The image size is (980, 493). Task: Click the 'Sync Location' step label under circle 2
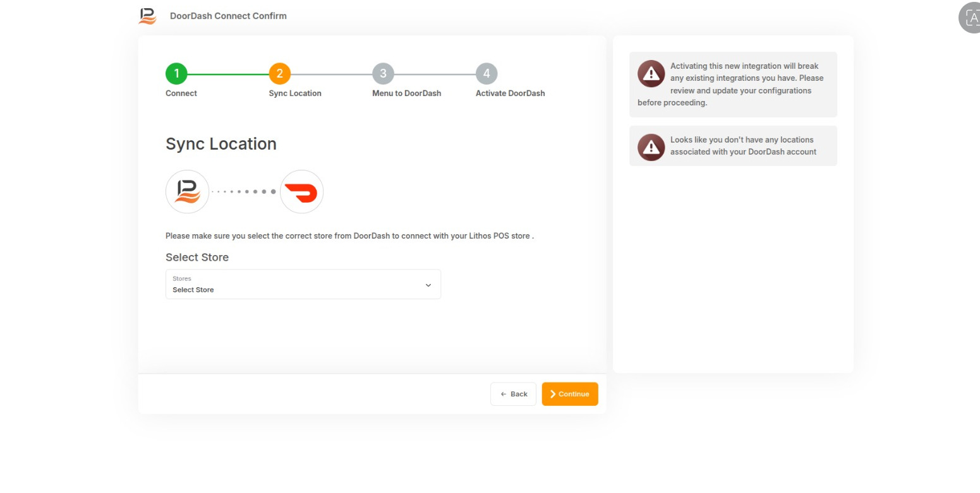click(x=295, y=93)
